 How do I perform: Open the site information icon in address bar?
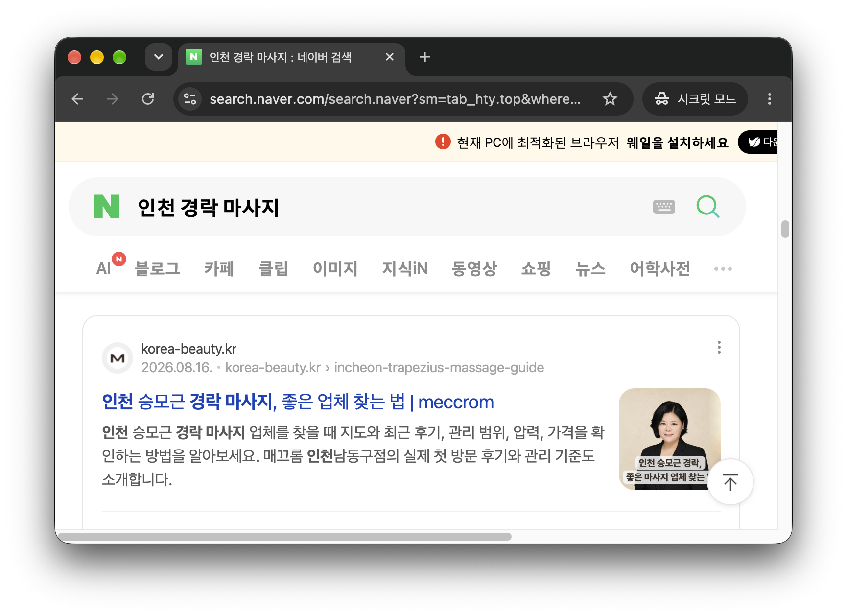190,99
